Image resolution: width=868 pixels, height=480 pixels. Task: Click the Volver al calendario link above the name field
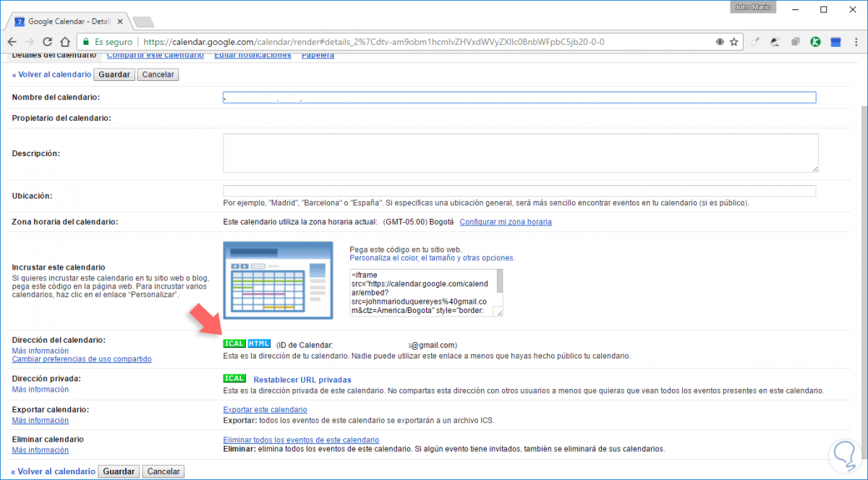[x=52, y=74]
